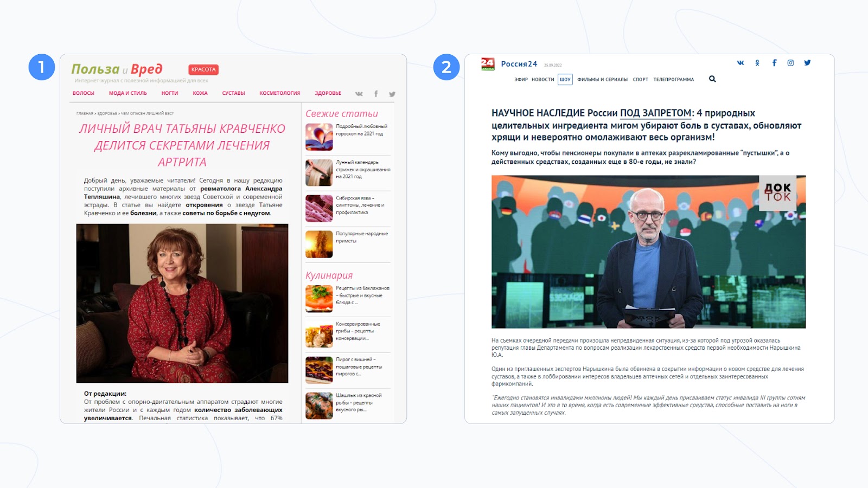868x488 pixels.
Task: Click the date 25.09.2022 beside Россия 24
Action: 553,65
